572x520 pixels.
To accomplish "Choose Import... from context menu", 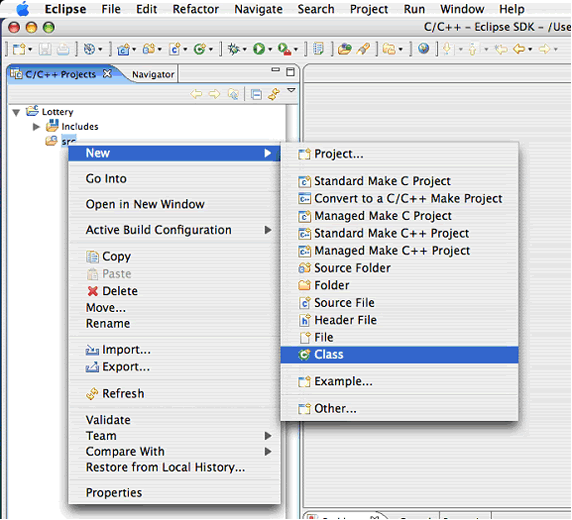I will point(174,350).
